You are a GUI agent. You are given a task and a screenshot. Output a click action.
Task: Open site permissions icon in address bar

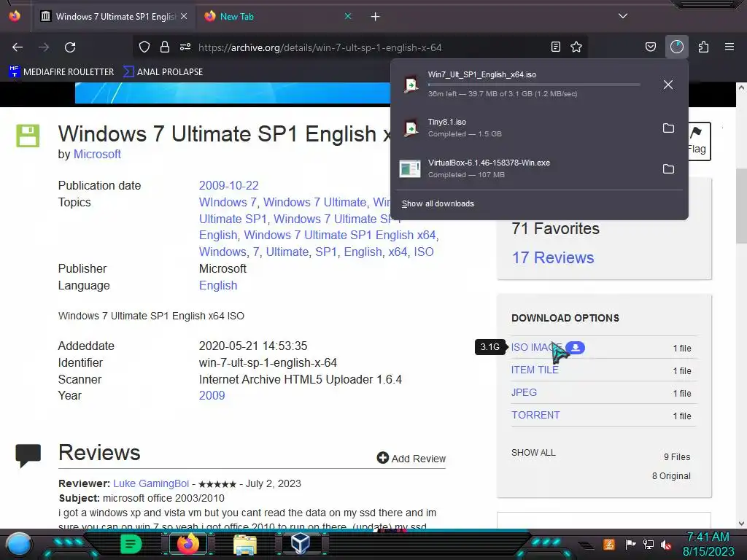[x=185, y=47]
